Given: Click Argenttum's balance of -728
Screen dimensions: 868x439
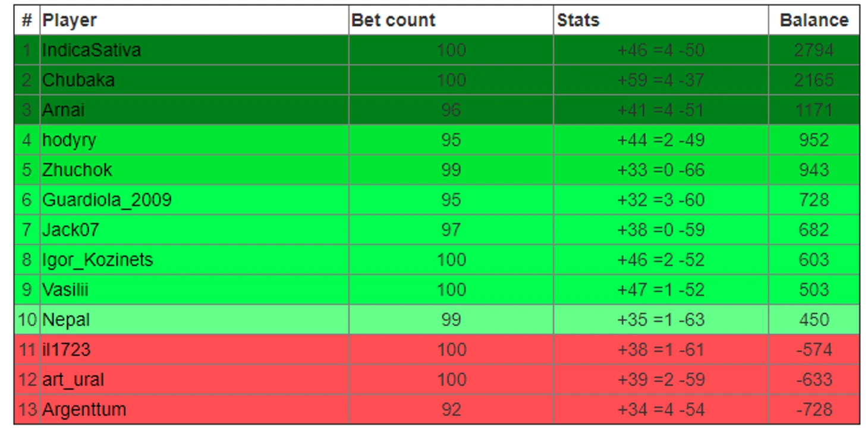Looking at the screenshot, I should click(x=813, y=409).
